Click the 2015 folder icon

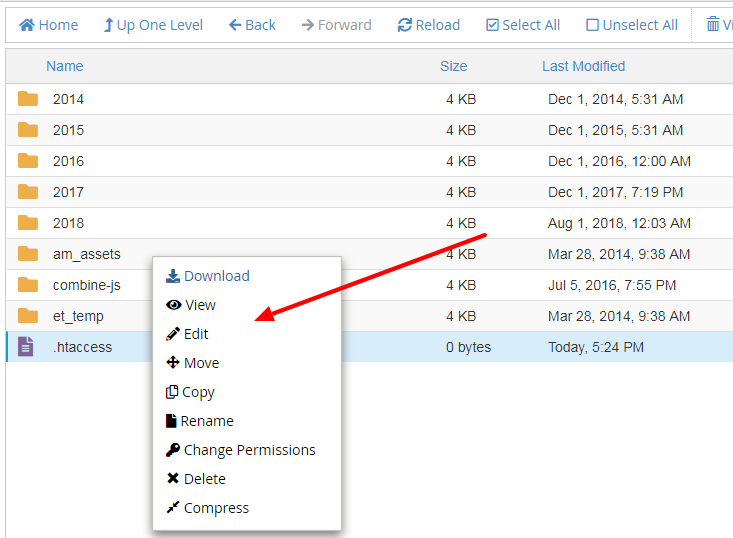tap(28, 129)
